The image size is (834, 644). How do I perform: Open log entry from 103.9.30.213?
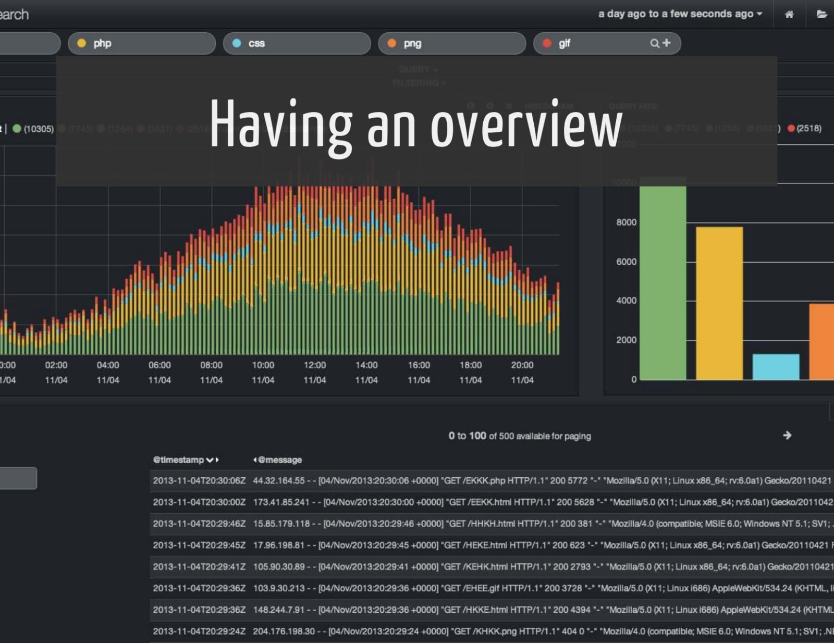492,588
